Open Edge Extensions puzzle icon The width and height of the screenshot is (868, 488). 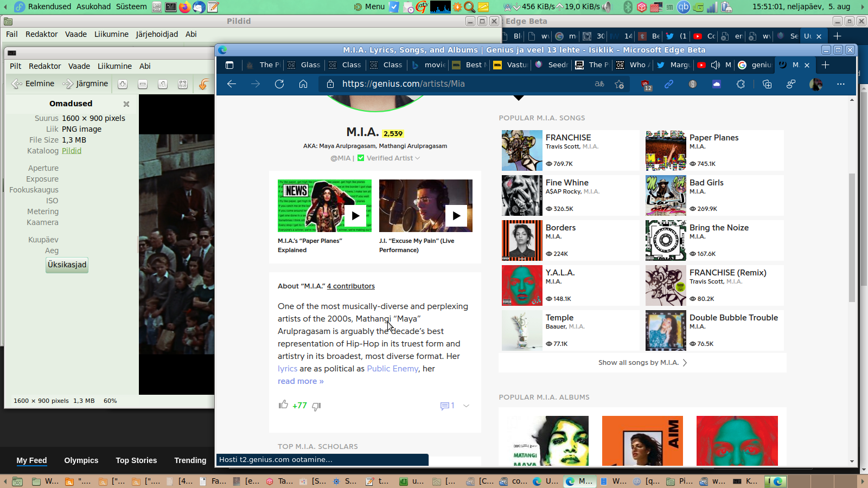(x=741, y=84)
